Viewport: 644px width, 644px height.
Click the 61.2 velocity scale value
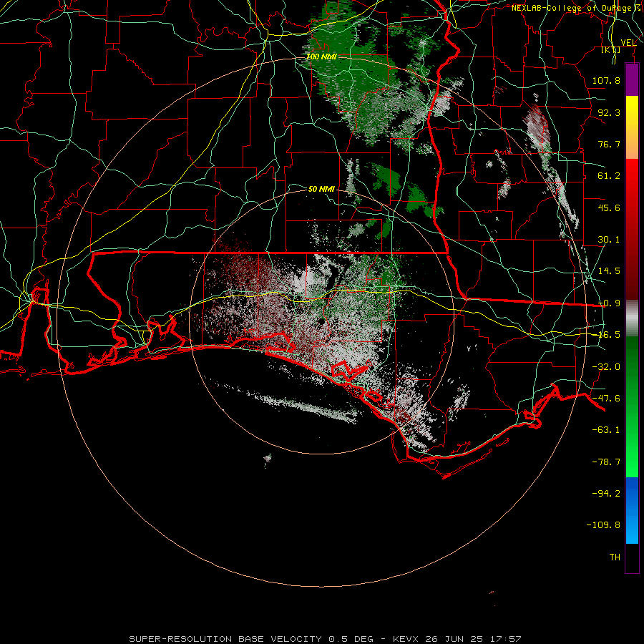click(609, 176)
